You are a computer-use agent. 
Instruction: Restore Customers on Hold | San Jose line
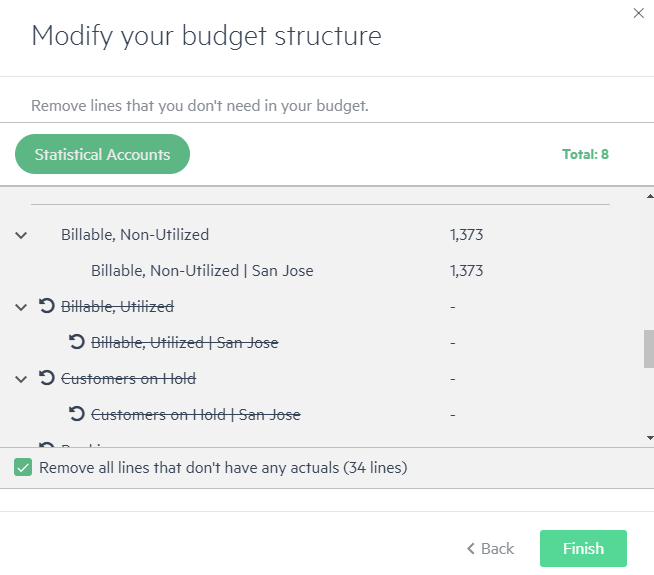77,414
